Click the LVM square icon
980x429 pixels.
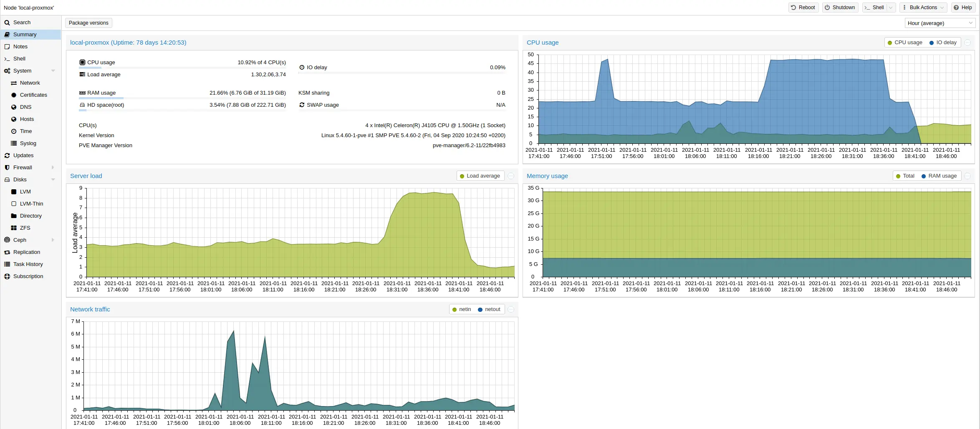(x=14, y=192)
